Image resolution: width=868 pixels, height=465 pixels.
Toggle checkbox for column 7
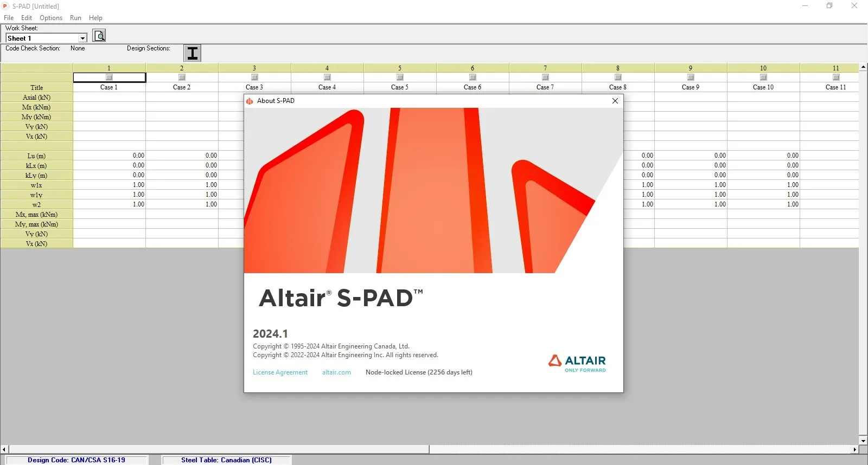pos(545,77)
